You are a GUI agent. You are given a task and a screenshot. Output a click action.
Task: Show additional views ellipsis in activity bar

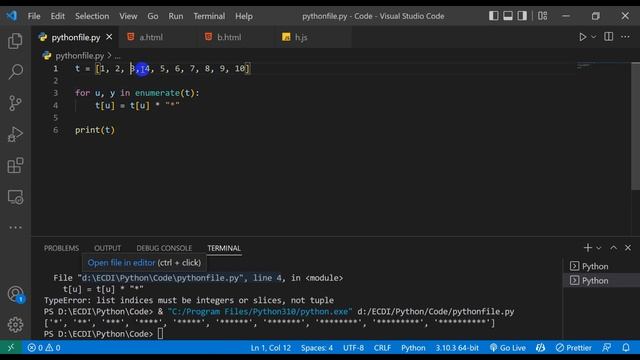click(x=15, y=227)
